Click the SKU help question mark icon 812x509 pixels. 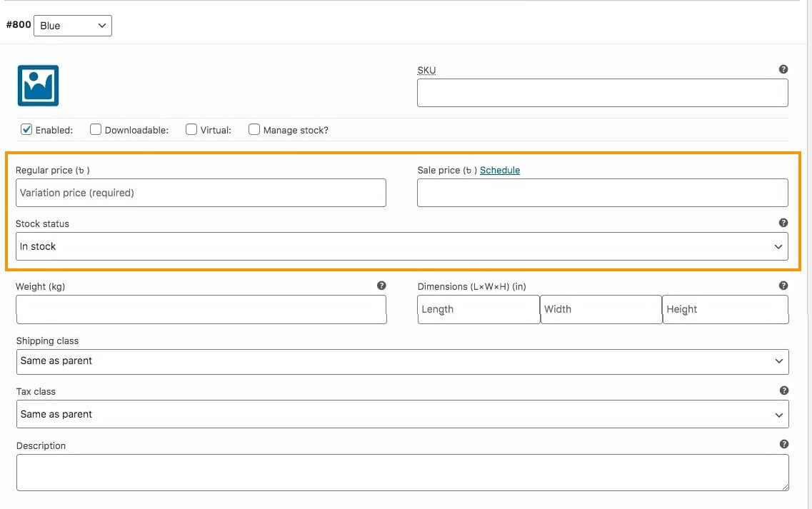tap(783, 70)
